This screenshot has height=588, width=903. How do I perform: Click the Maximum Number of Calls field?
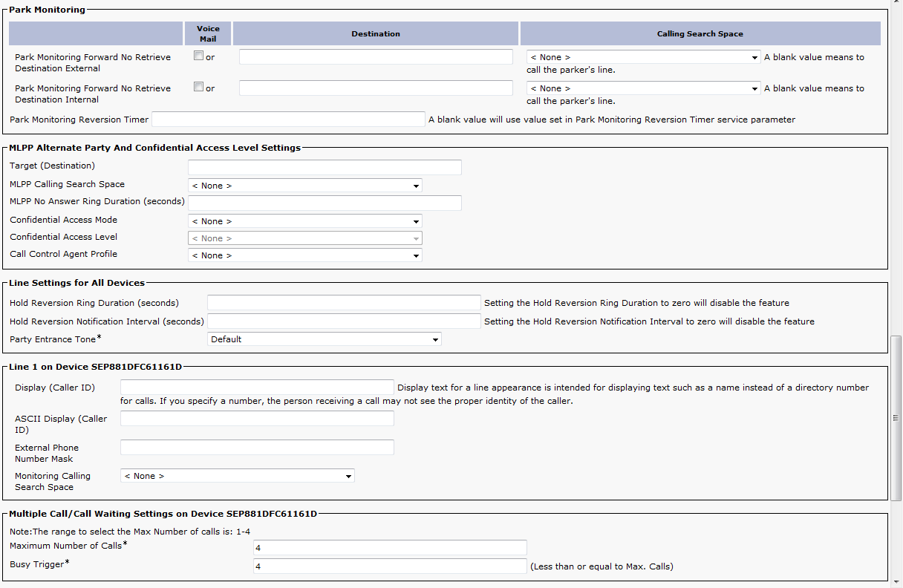pyautogui.click(x=390, y=547)
